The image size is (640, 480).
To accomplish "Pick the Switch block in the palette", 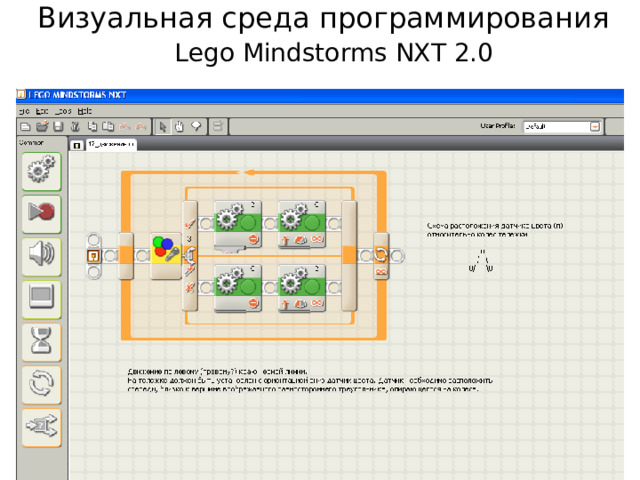I will coord(42,427).
